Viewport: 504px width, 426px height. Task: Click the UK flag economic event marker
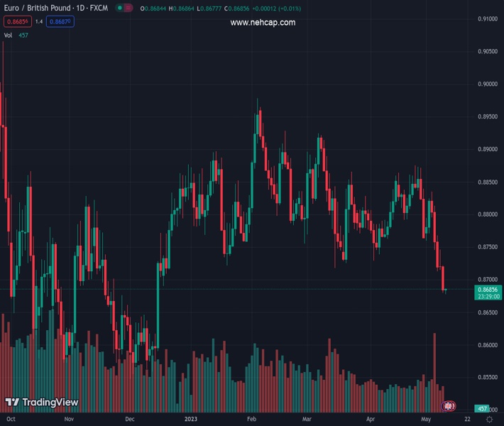coord(449,406)
